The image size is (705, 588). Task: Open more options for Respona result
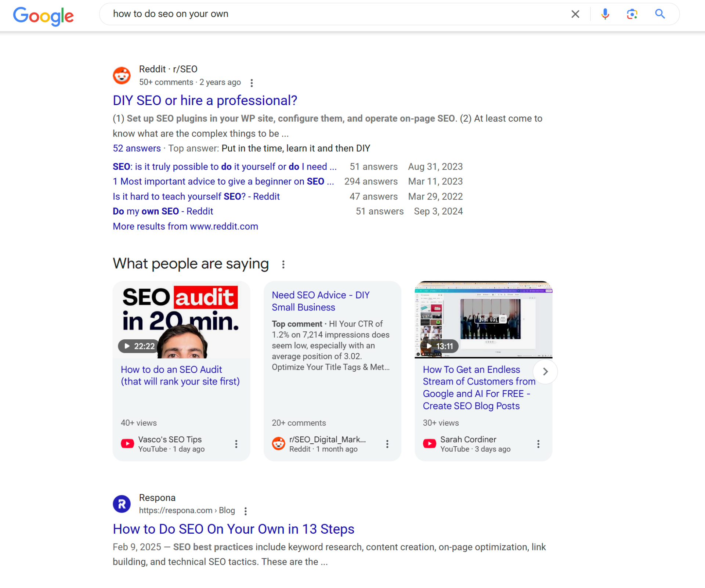(246, 511)
